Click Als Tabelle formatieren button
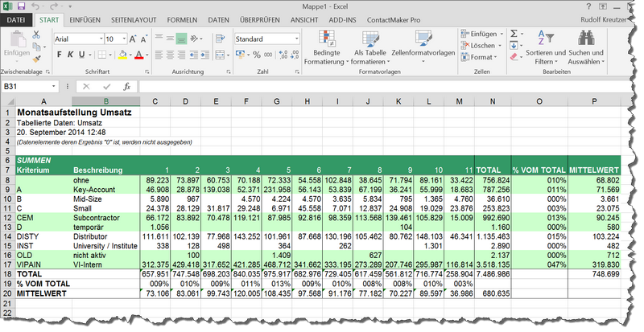644x332 pixels. (370, 39)
